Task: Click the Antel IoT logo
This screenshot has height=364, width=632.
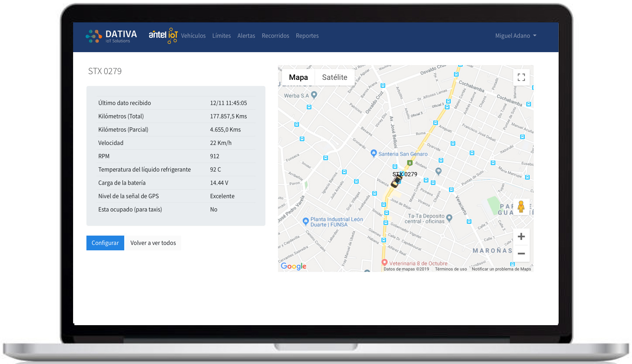Action: [x=163, y=36]
